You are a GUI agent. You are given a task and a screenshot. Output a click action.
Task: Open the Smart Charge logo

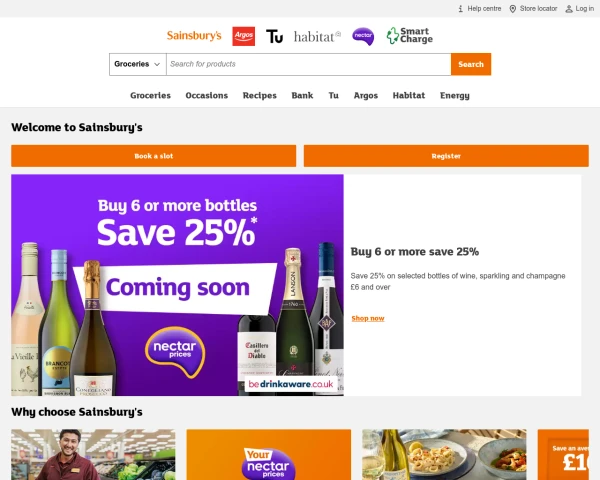coord(409,36)
